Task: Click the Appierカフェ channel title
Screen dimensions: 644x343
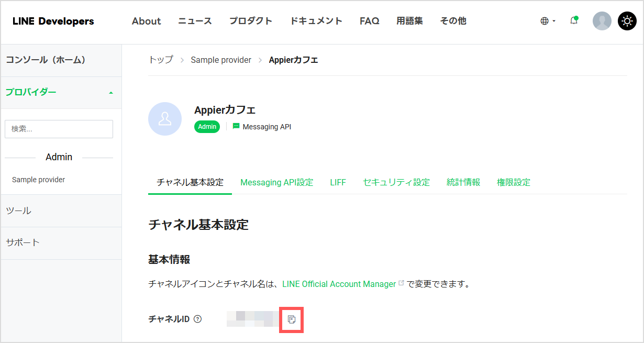Action: 225,110
